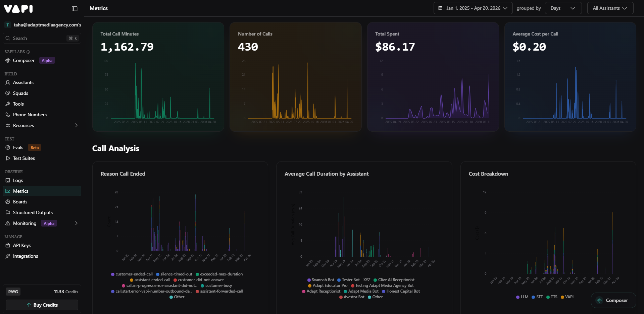Click the VAPI logo
The image size is (644, 314).
pyautogui.click(x=18, y=8)
